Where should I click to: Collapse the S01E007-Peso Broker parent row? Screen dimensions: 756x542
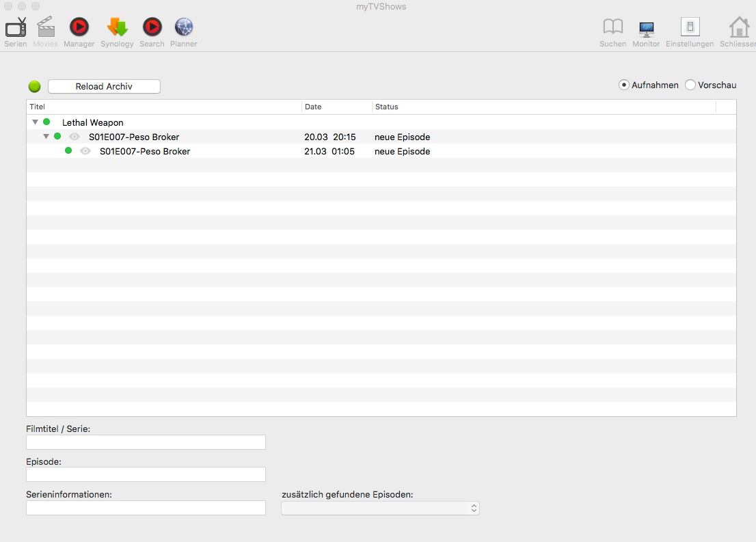(46, 137)
